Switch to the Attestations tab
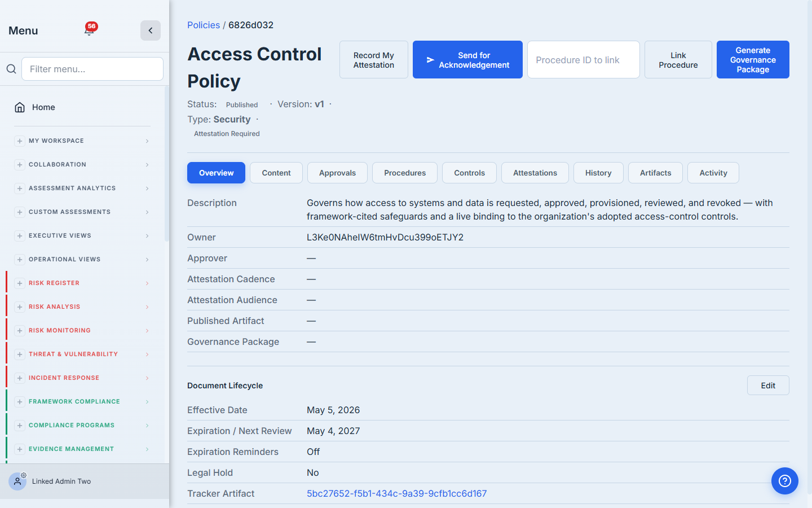812x508 pixels. tap(535, 173)
